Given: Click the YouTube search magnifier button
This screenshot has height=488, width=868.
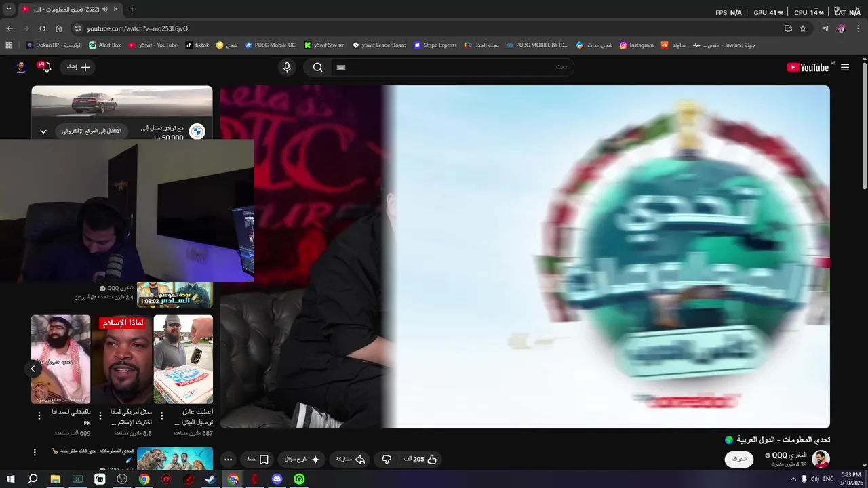Looking at the screenshot, I should (317, 67).
